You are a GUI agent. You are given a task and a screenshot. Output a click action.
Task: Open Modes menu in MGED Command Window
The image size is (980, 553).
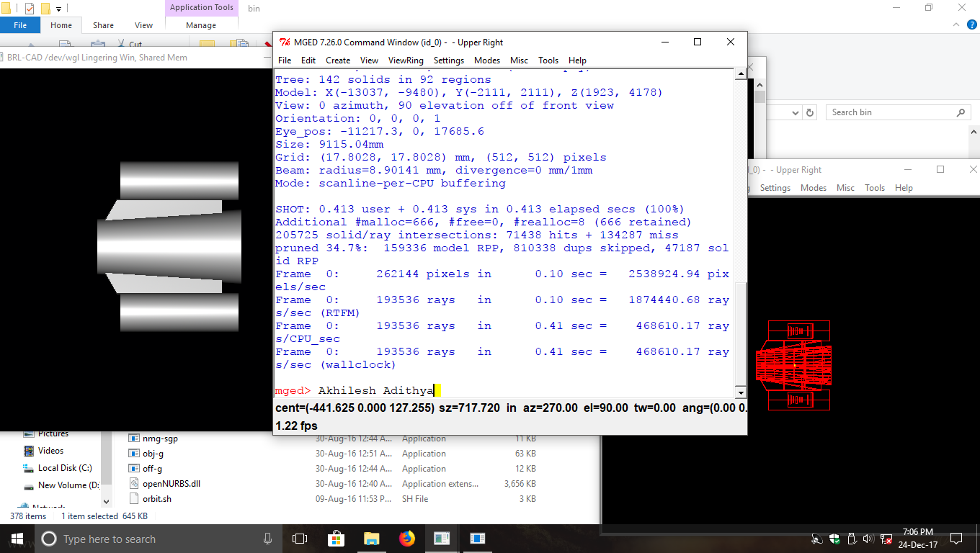[x=487, y=60]
